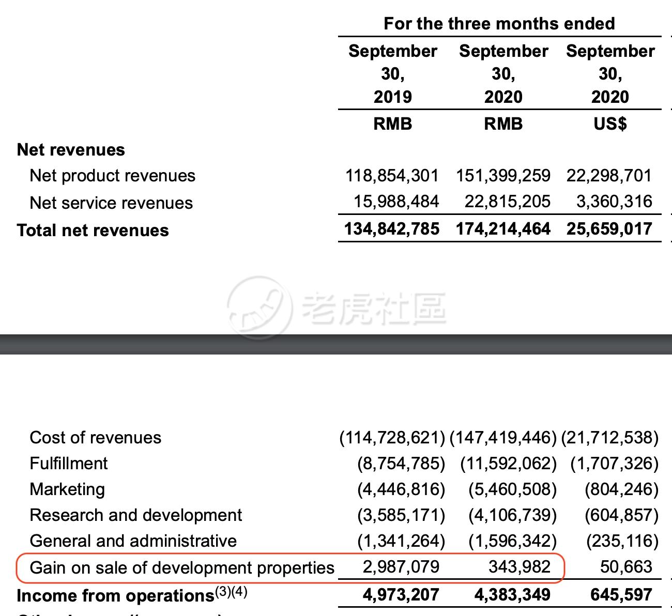Click the 'For the three months ended' heading
The image size is (672, 616).
click(499, 24)
